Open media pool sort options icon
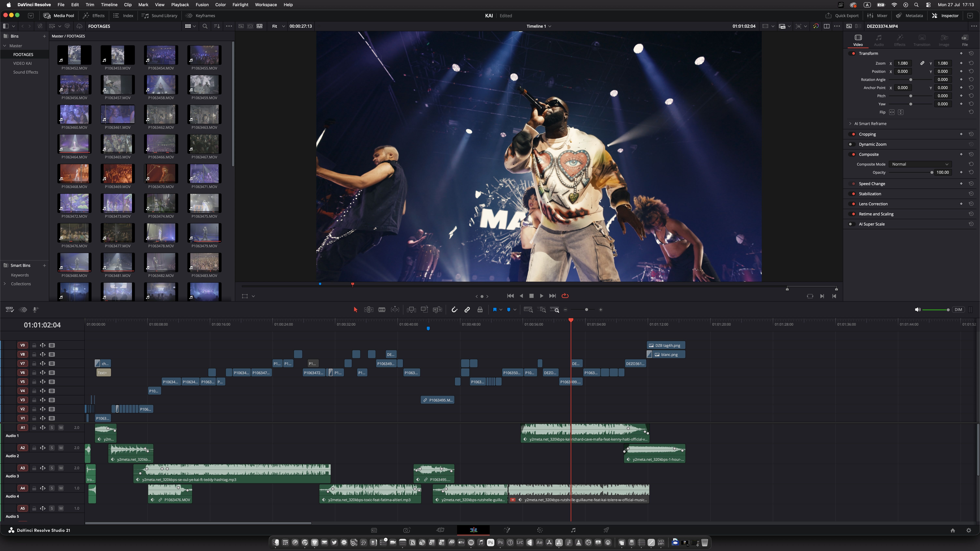This screenshot has width=980, height=551. 217,26
